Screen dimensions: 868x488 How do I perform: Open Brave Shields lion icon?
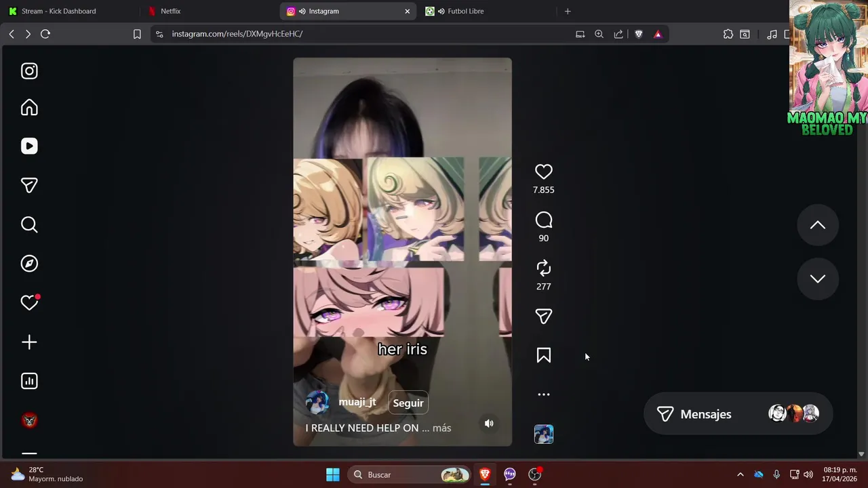click(x=638, y=34)
